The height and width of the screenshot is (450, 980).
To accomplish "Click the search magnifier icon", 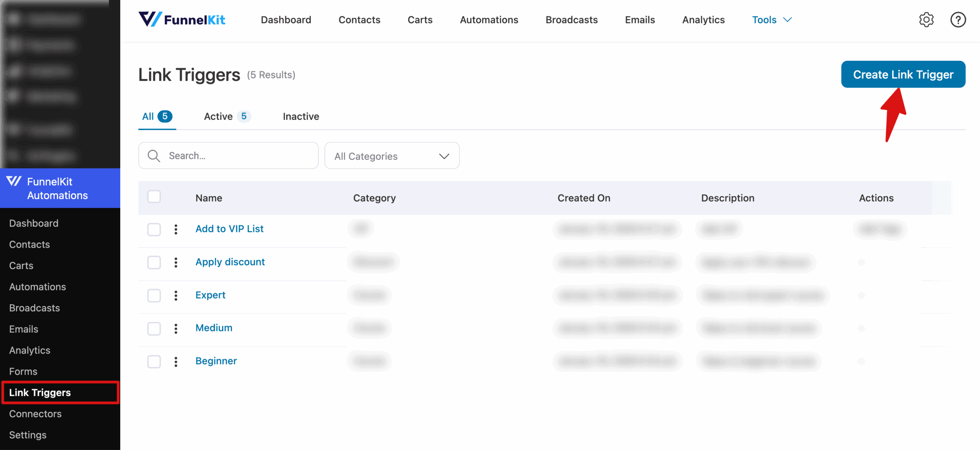I will [x=154, y=156].
